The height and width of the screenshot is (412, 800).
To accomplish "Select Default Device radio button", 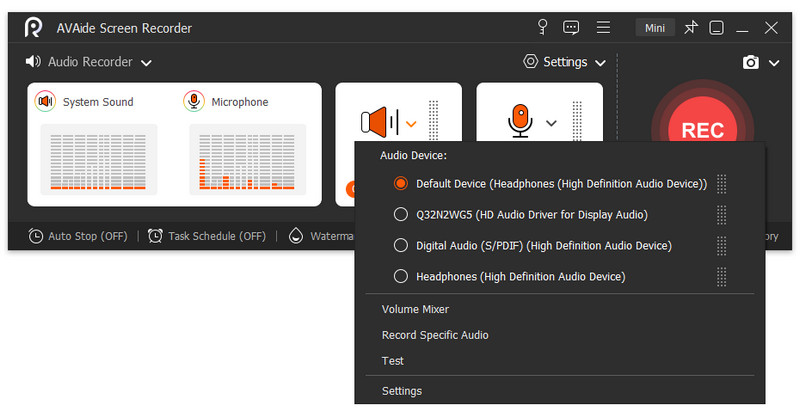I will (401, 184).
